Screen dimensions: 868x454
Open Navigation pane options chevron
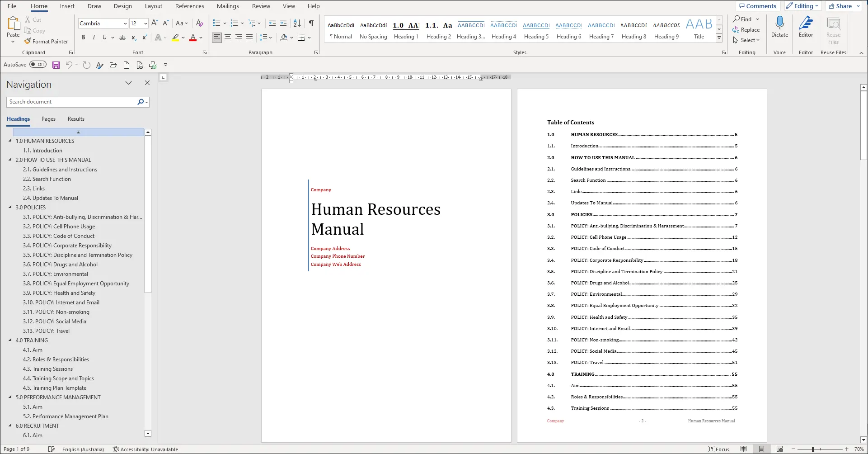point(129,83)
